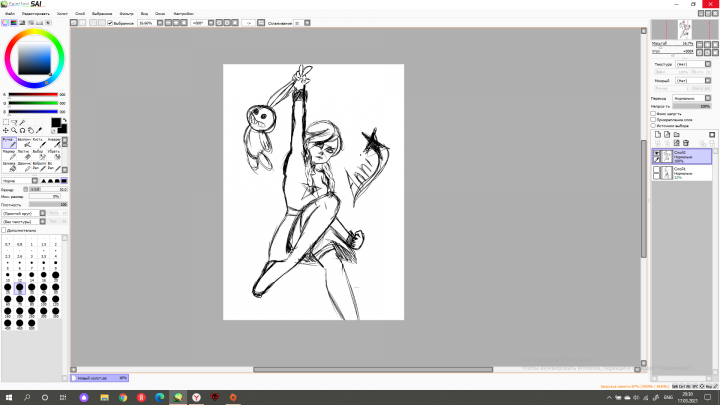
Task: Zoom in with navigator plus button
Action: coord(708,44)
